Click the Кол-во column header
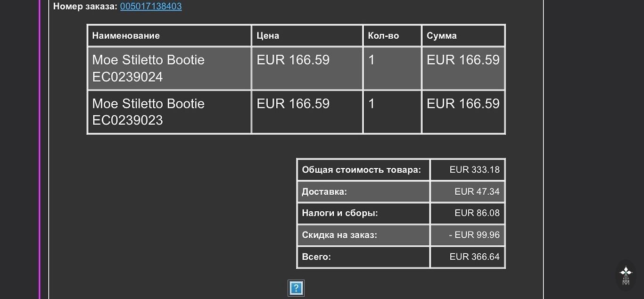This screenshot has width=644, height=299. [x=383, y=36]
